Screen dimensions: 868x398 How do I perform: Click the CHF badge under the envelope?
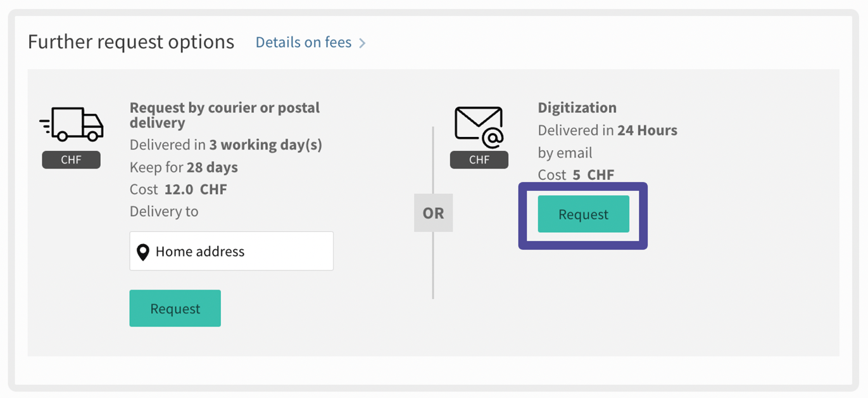(x=479, y=160)
